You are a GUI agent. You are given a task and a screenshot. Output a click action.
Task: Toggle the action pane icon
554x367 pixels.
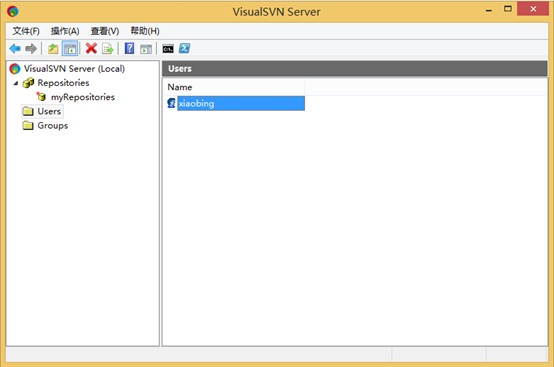146,49
